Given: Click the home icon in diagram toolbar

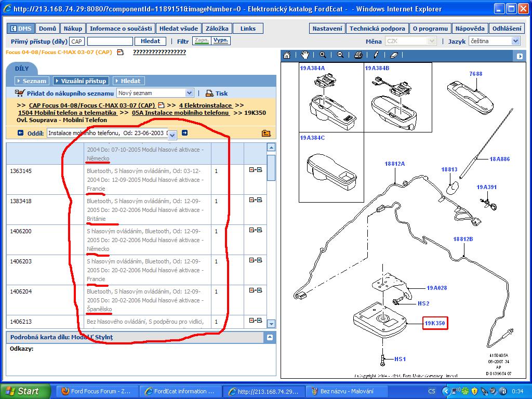Looking at the screenshot, I should [287, 55].
